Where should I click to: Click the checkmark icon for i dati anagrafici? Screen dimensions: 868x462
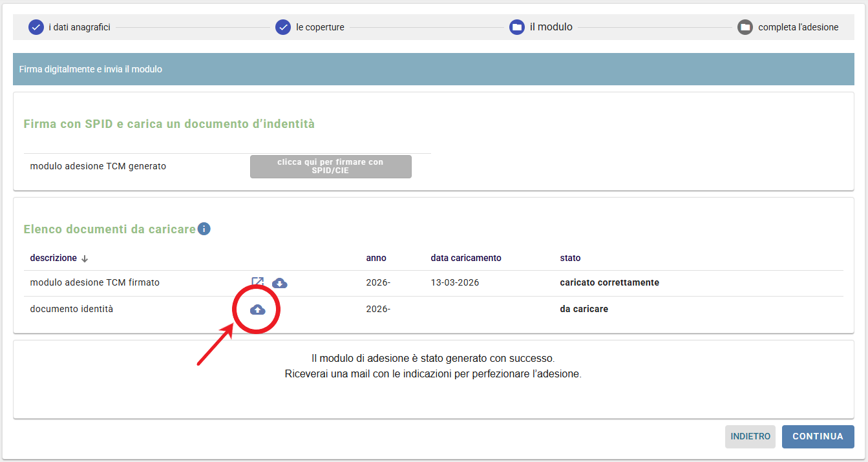[36, 28]
